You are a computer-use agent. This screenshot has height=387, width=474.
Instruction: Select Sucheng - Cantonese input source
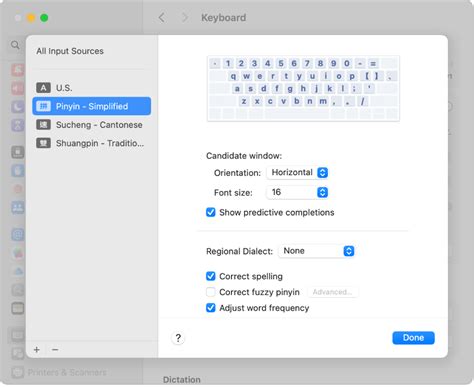[x=91, y=125]
